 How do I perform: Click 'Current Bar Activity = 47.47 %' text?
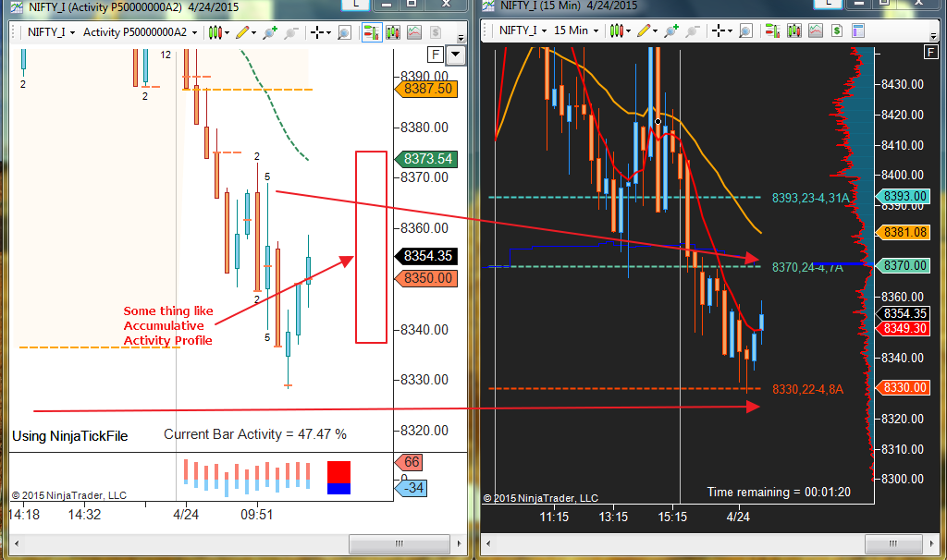click(x=255, y=434)
